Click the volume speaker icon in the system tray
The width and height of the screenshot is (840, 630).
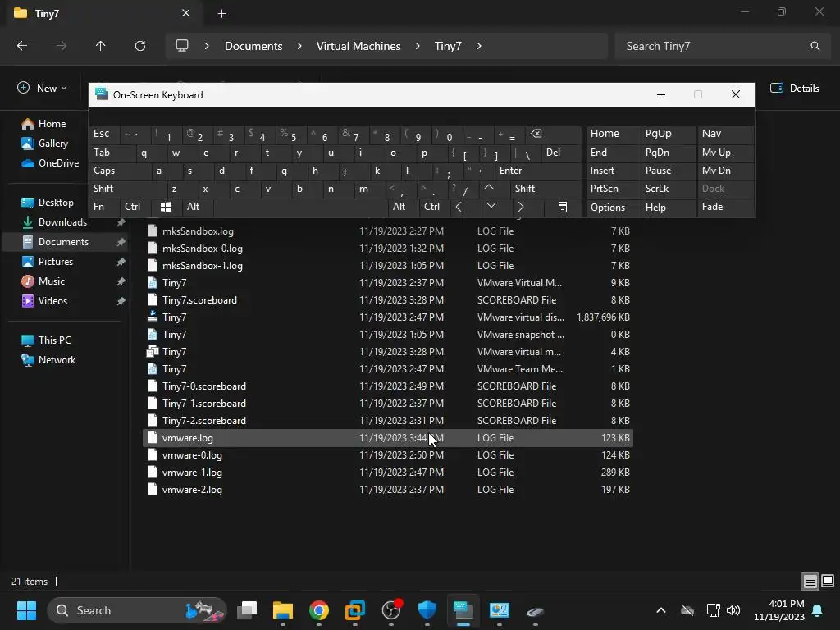point(733,610)
